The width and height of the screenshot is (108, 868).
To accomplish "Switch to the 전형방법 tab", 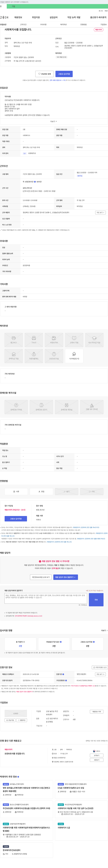I will tap(83, 25).
